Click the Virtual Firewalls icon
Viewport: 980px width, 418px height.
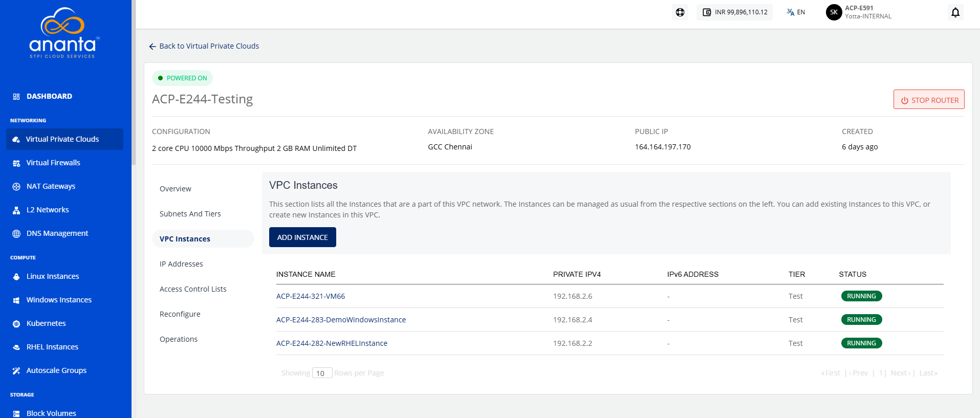pos(16,163)
